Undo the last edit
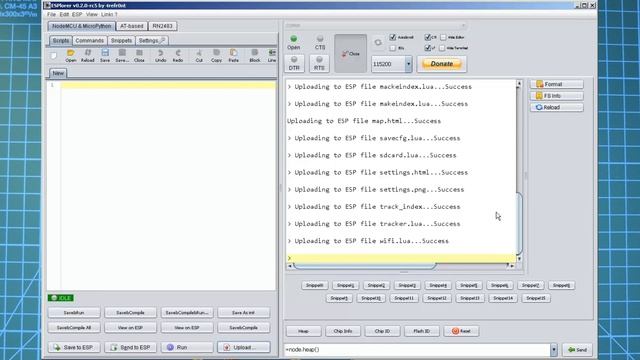 pyautogui.click(x=160, y=56)
